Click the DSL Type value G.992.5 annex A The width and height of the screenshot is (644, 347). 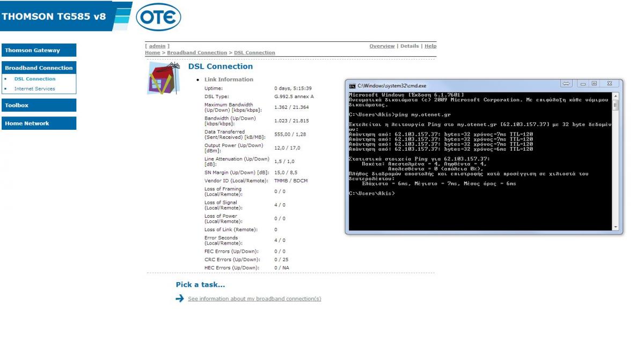point(294,97)
